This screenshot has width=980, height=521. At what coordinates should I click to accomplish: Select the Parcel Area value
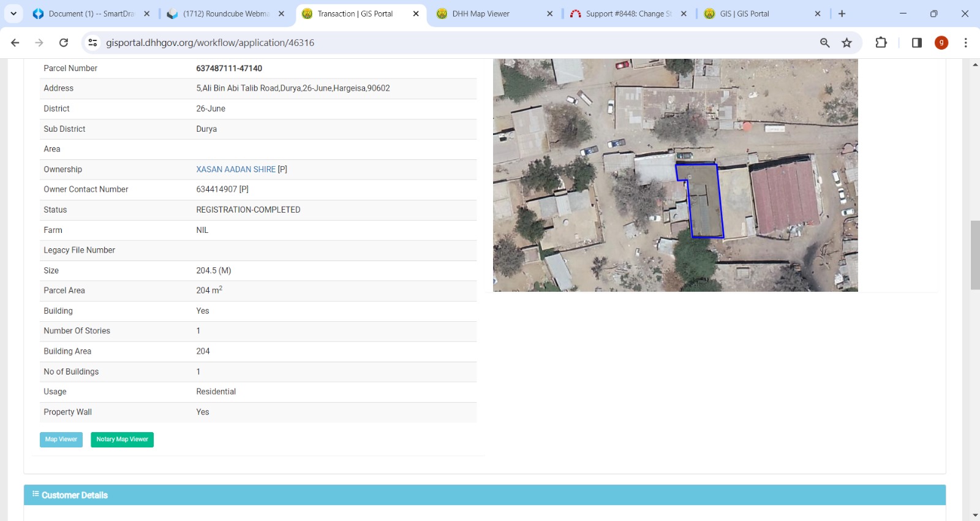click(x=209, y=290)
